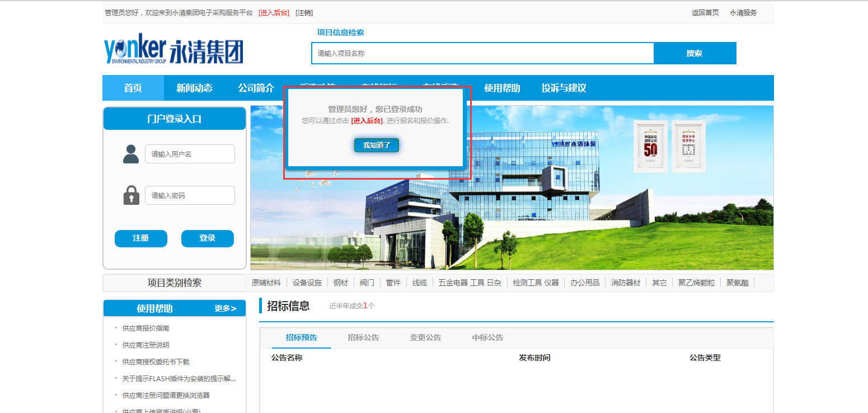Screen dimensions: 868x413
Task: Switch to the 中标公告 tab
Action: (x=487, y=338)
